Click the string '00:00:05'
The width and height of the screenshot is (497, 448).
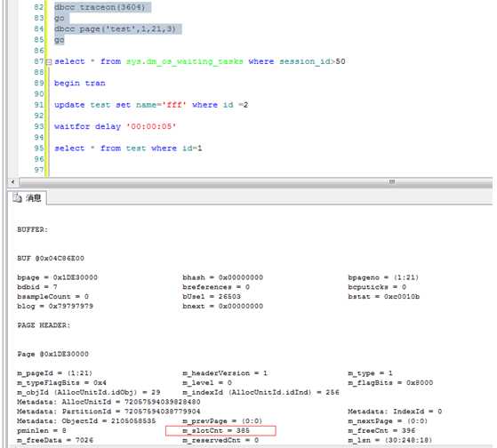point(151,127)
